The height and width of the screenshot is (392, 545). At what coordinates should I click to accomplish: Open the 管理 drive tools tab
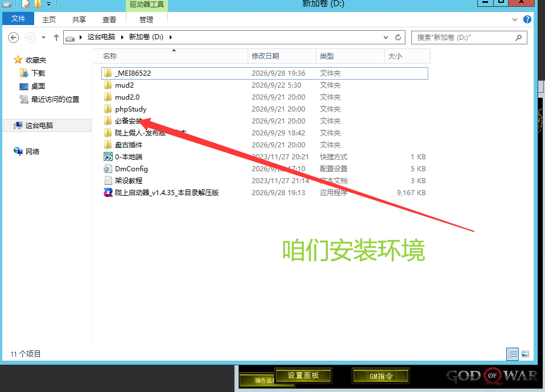coord(146,20)
